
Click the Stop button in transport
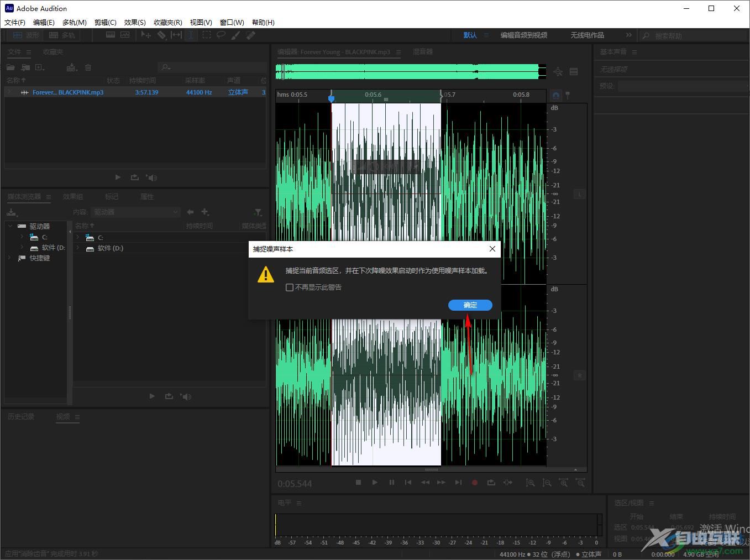[x=358, y=483]
